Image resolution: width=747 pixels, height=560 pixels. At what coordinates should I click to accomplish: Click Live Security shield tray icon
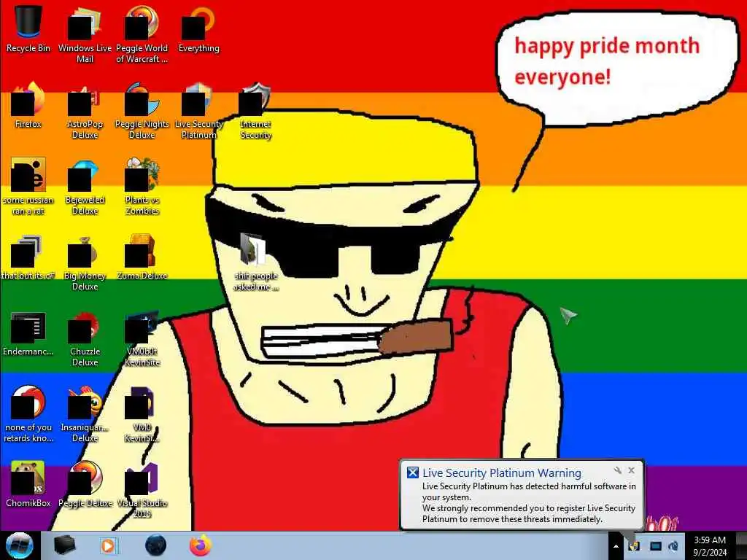[x=634, y=545]
